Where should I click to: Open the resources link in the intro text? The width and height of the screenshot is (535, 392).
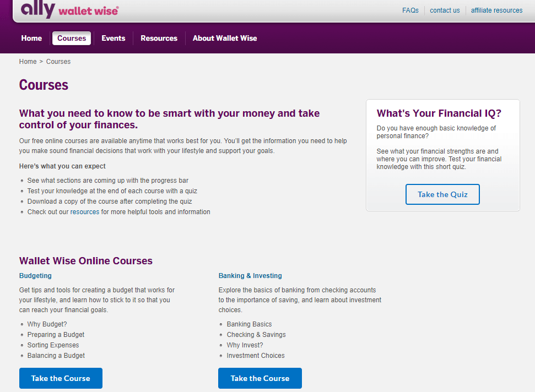[84, 211]
